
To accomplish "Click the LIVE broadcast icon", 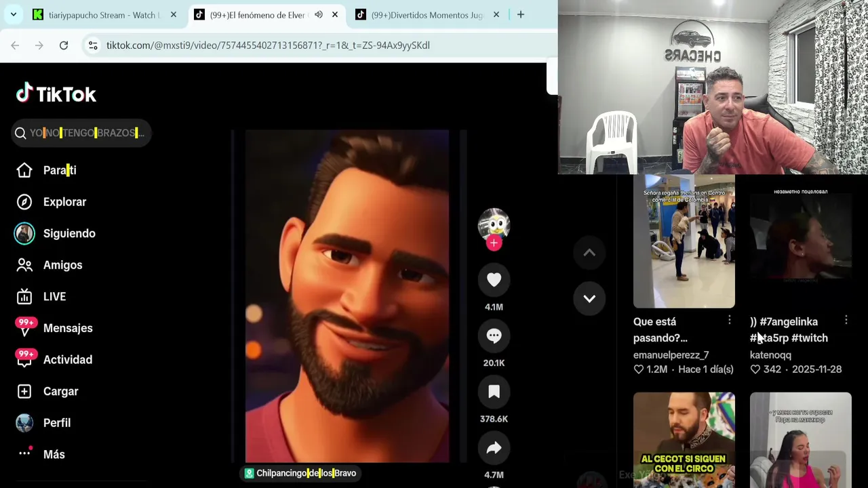I will [24, 297].
